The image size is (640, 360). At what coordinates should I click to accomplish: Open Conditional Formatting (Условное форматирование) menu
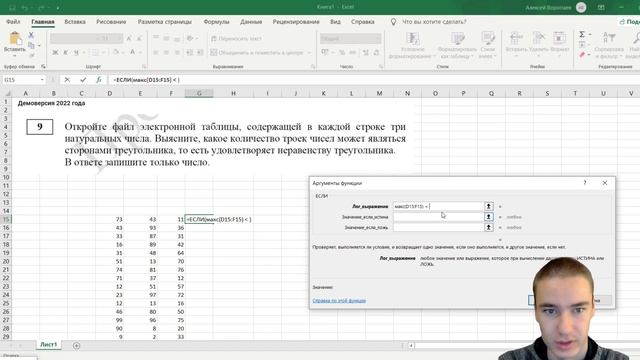click(x=412, y=45)
